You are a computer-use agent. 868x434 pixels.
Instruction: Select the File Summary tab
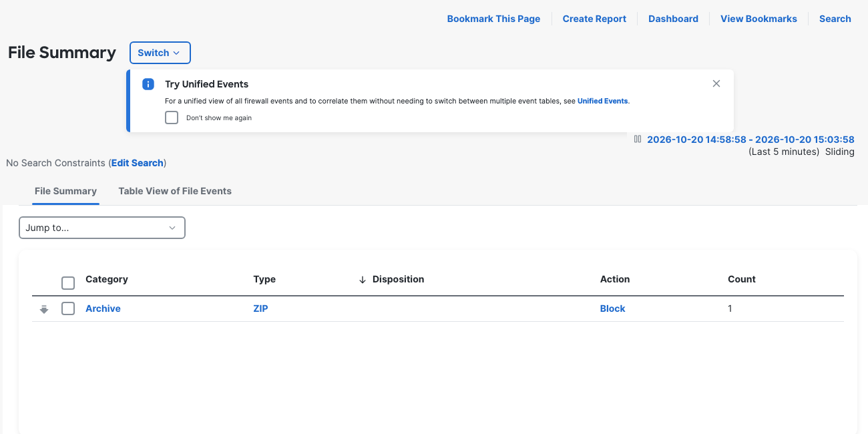tap(65, 191)
